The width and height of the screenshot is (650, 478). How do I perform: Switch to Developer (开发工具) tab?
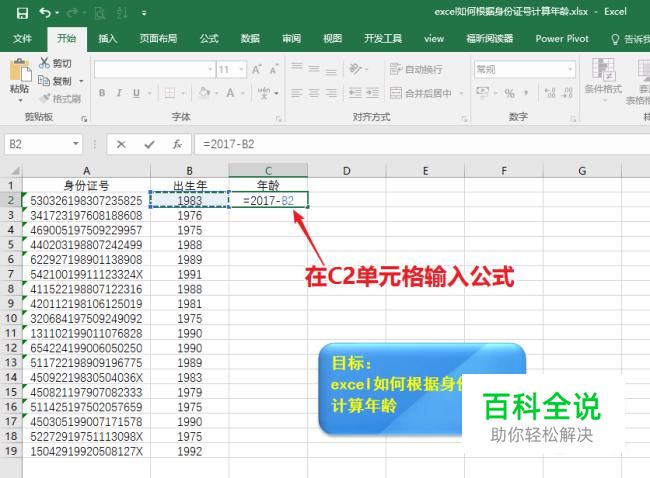tap(383, 39)
